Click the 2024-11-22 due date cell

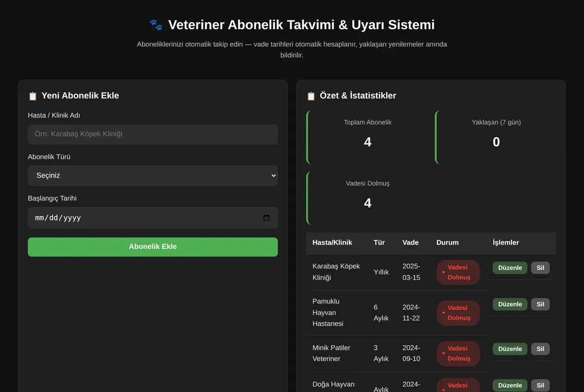coord(413,312)
